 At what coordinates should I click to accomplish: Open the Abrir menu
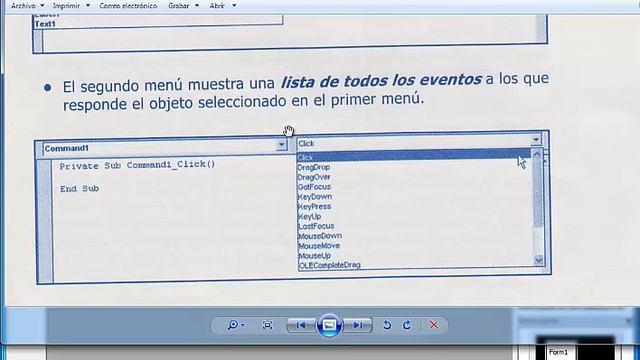pos(217,6)
